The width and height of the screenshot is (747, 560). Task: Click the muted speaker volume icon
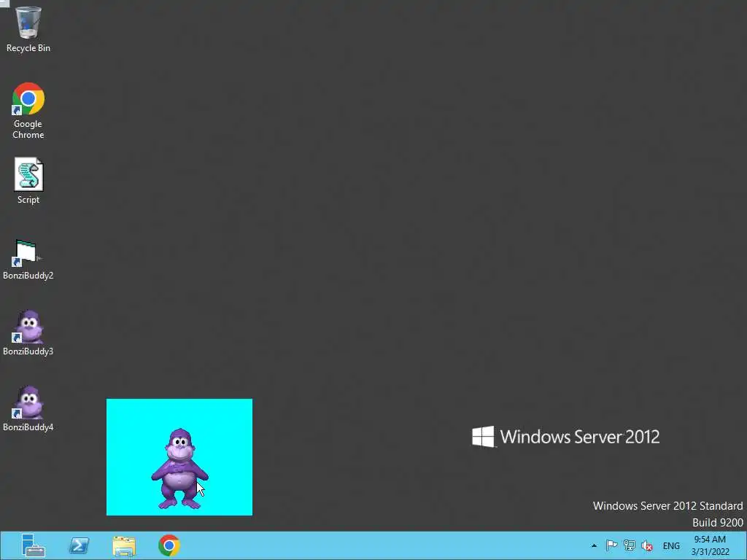pyautogui.click(x=647, y=545)
